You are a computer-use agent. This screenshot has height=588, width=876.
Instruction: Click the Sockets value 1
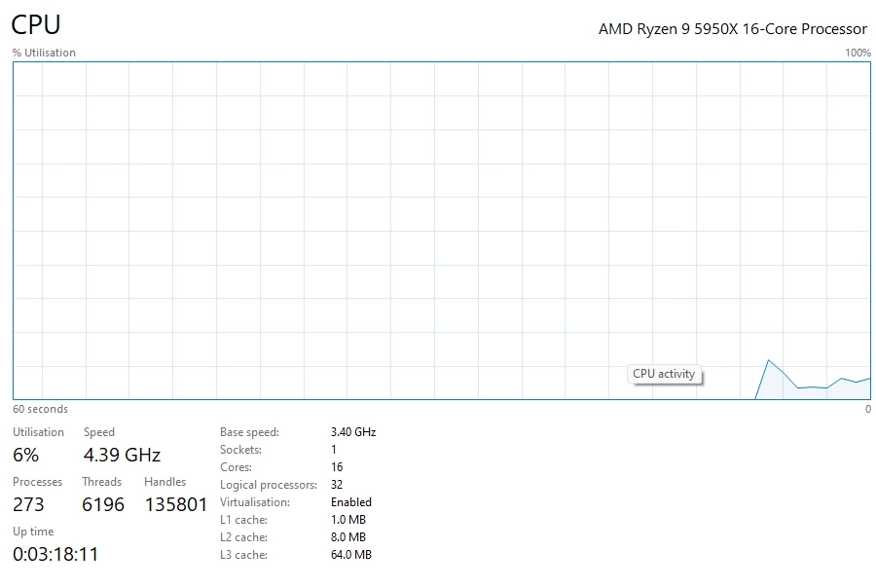[x=334, y=450]
